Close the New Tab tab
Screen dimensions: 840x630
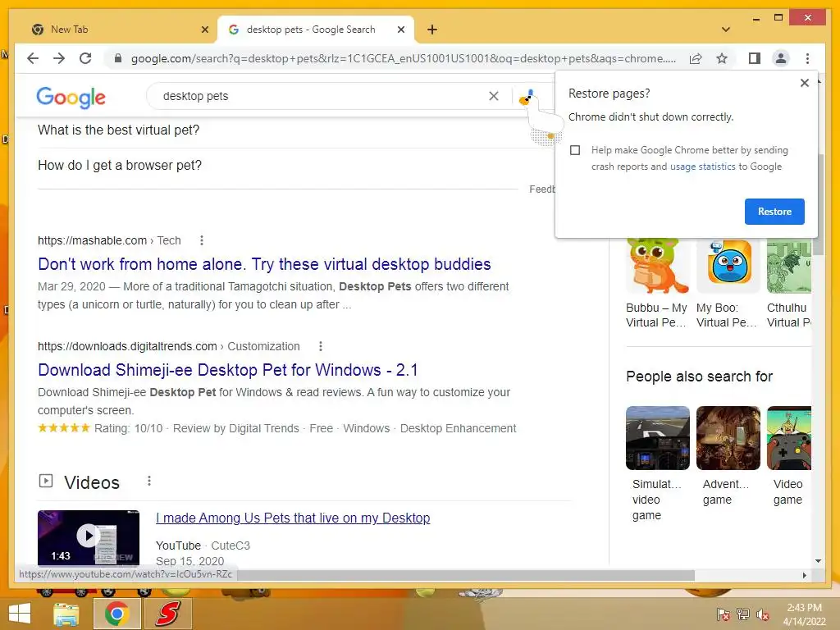tap(204, 30)
